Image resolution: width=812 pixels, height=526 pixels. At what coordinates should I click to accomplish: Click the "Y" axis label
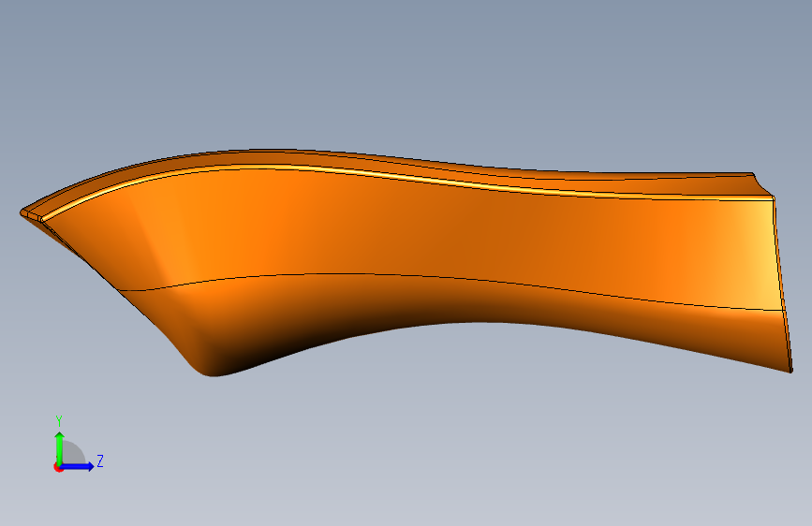[59, 421]
